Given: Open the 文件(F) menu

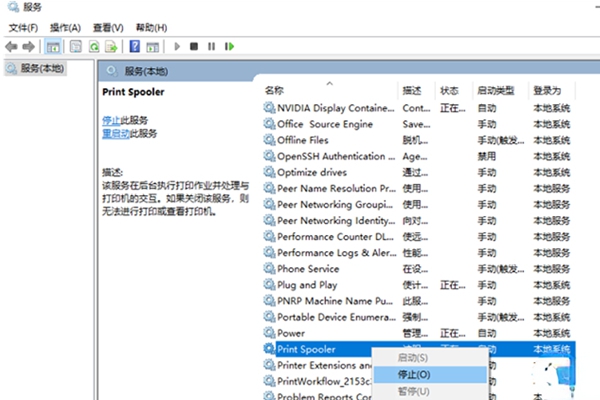Looking at the screenshot, I should [x=23, y=28].
